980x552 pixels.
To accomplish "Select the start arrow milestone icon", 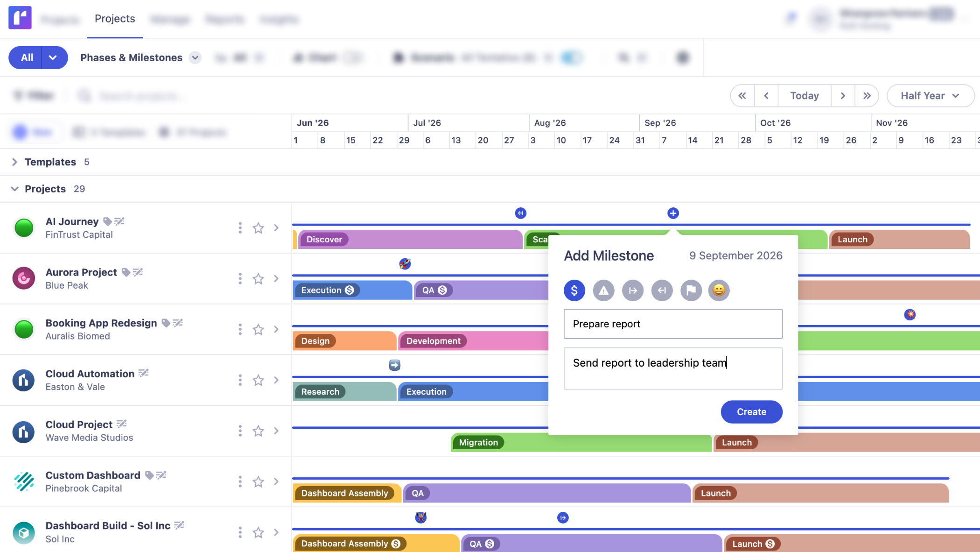I will [633, 290].
